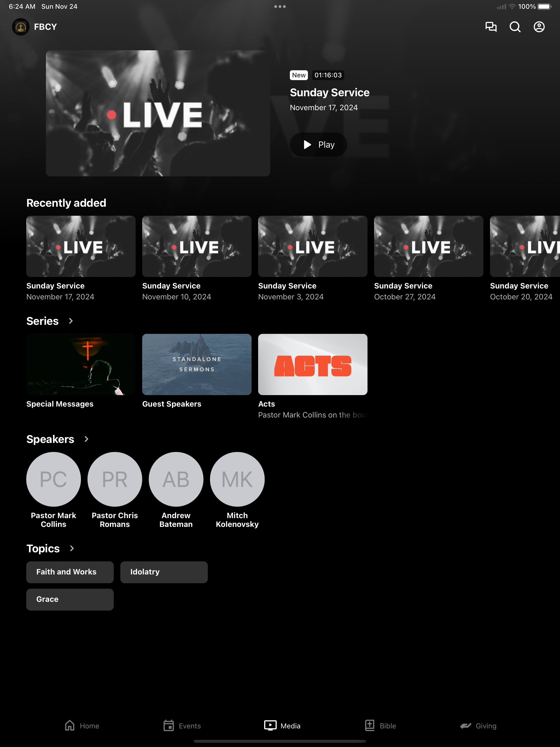Go to the Media tab
The width and height of the screenshot is (560, 747).
(282, 726)
